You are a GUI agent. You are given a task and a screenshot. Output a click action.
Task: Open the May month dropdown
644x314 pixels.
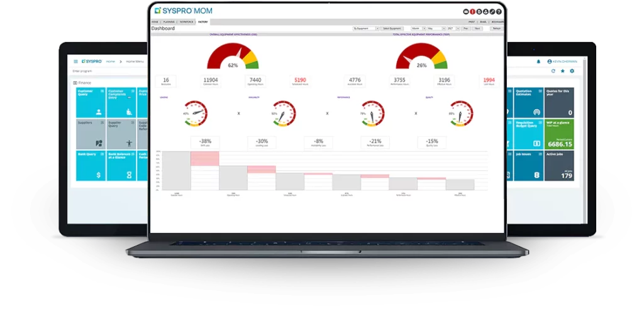pyautogui.click(x=436, y=29)
